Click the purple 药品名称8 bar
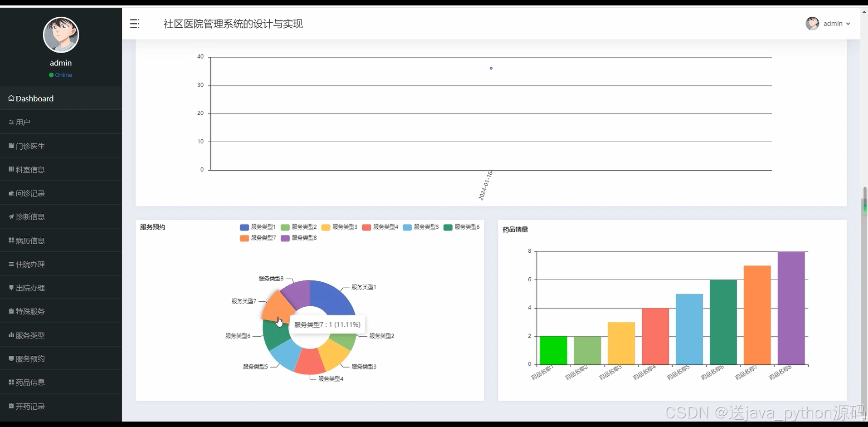This screenshot has width=868, height=427. coord(791,308)
